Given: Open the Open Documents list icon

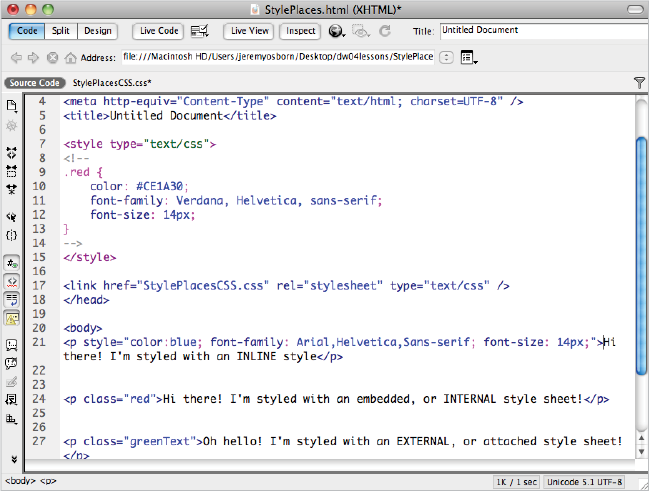Looking at the screenshot, I should (x=12, y=106).
